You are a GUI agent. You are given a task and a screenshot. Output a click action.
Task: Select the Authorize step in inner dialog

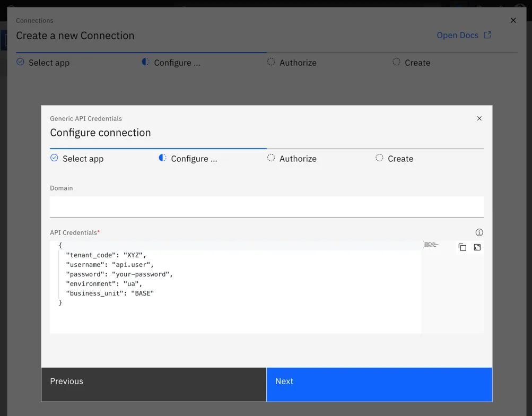pos(292,159)
